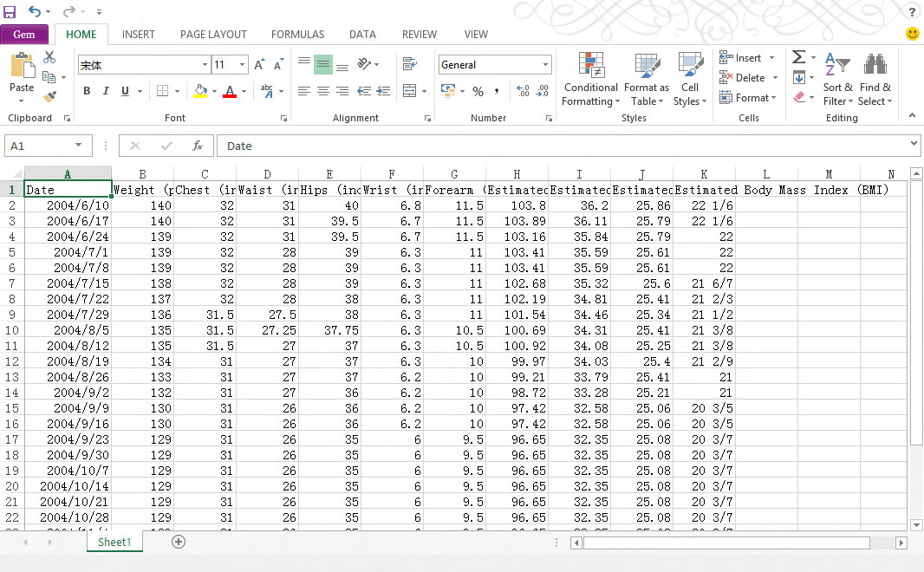
Task: Click the Copy icon in Clipboard group
Action: click(49, 77)
